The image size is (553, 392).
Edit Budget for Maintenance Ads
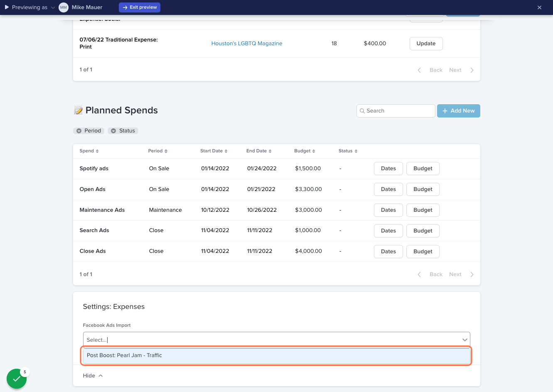(423, 210)
